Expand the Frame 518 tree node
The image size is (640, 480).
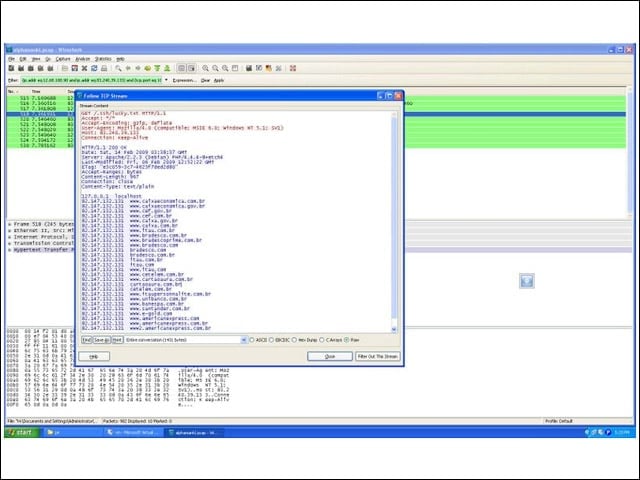click(x=10, y=224)
